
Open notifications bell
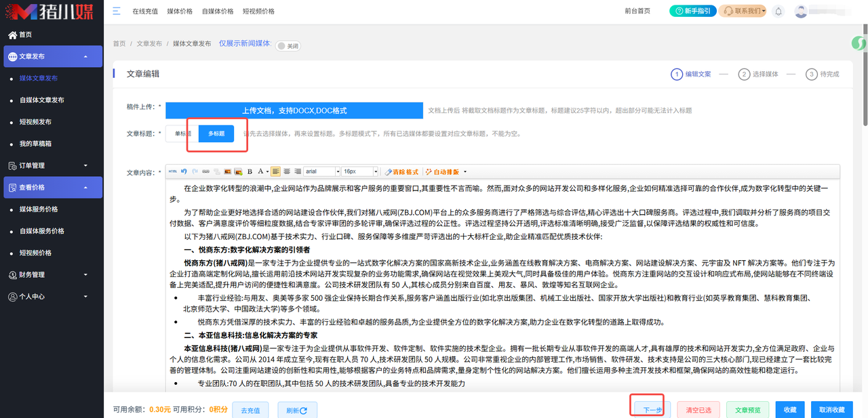click(x=778, y=11)
